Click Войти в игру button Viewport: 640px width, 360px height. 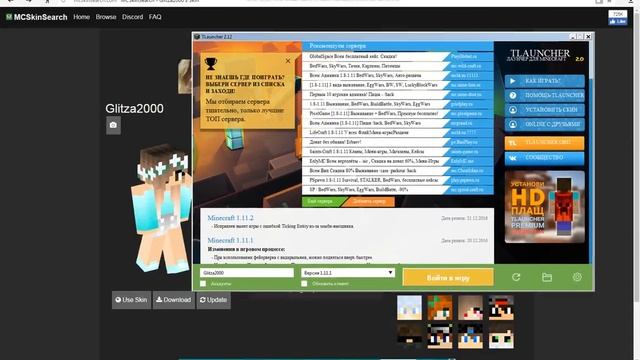point(448,278)
